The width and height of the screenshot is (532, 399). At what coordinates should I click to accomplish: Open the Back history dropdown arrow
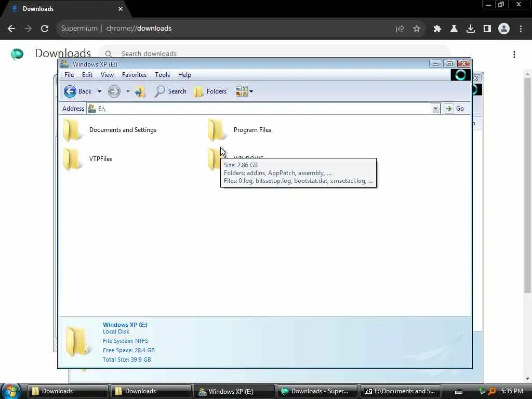[99, 91]
